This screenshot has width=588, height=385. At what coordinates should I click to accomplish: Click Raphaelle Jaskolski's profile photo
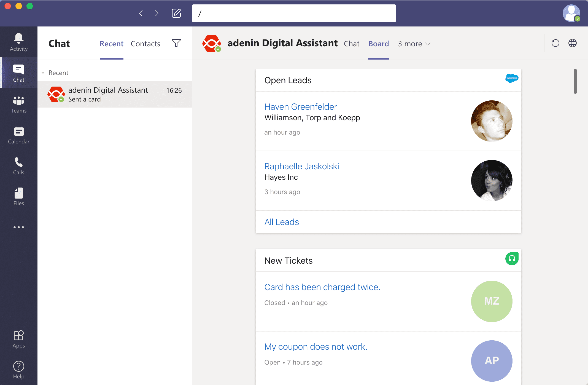coord(492,181)
